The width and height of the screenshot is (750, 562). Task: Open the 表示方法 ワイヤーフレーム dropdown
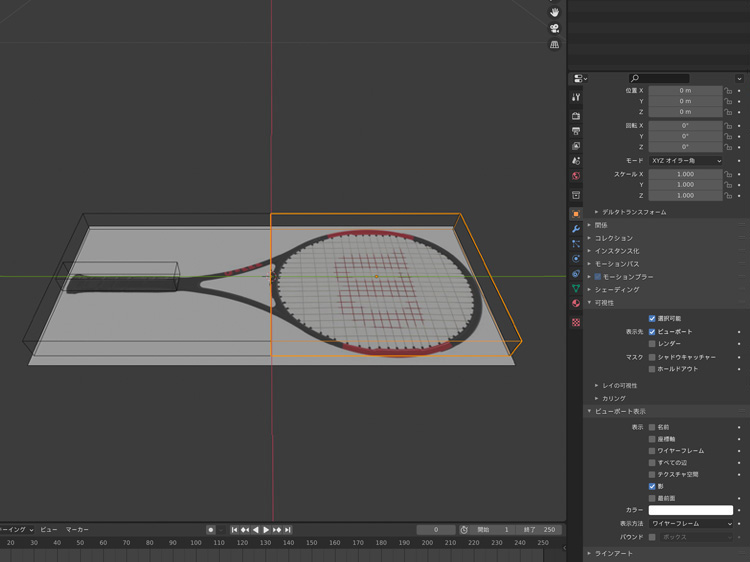click(x=691, y=523)
